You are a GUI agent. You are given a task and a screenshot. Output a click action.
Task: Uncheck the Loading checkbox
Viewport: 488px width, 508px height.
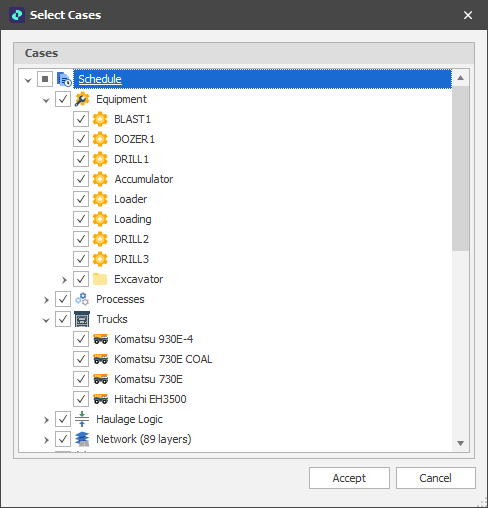point(81,219)
